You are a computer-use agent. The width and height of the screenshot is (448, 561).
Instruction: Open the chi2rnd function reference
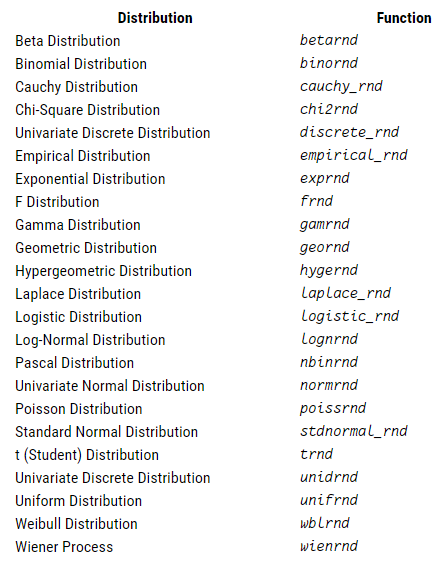[x=328, y=109]
